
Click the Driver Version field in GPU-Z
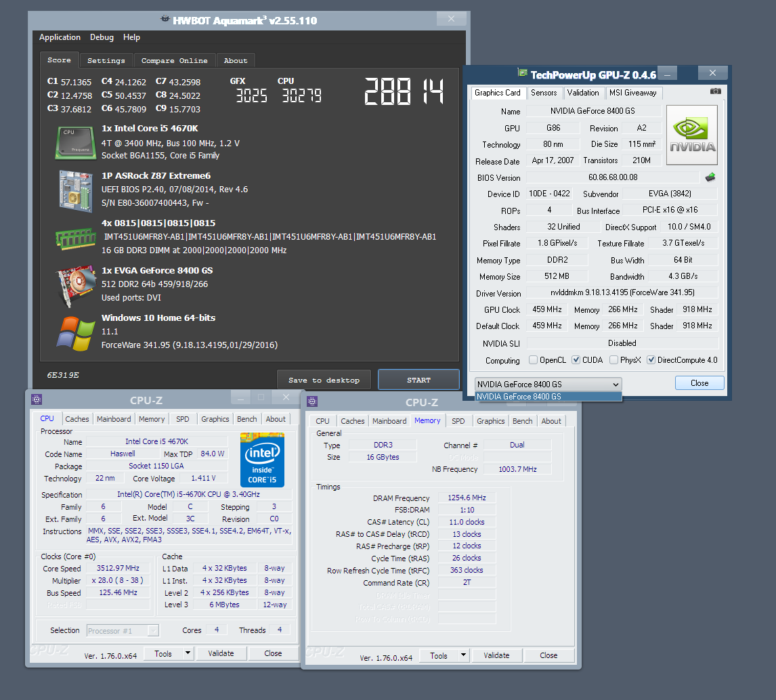[x=622, y=292]
